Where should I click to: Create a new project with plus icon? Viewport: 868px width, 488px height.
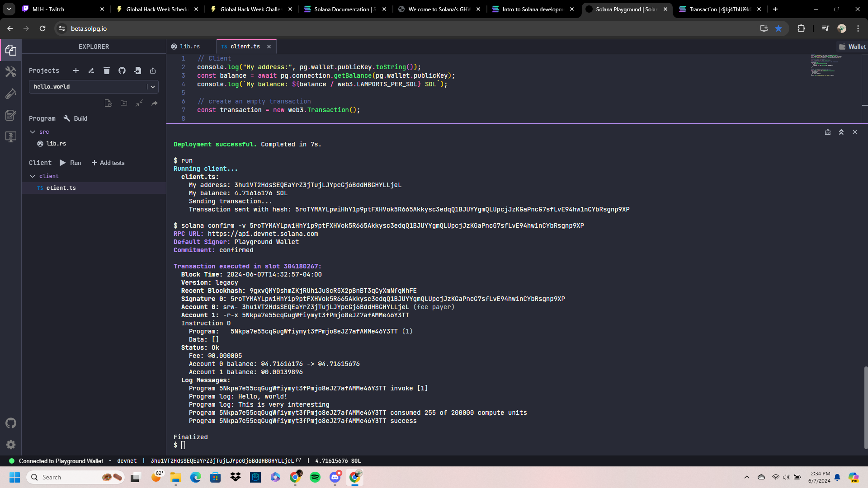click(76, 70)
